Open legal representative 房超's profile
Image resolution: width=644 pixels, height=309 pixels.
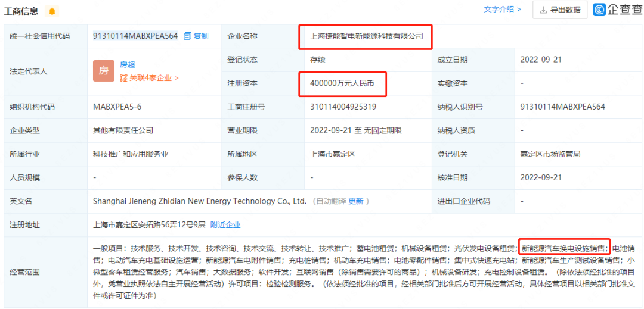pos(128,64)
